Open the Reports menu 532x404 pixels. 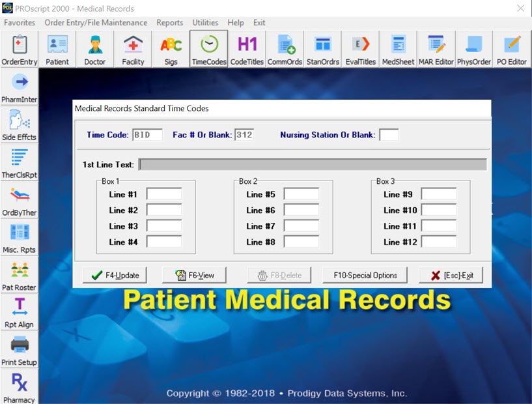pyautogui.click(x=169, y=23)
